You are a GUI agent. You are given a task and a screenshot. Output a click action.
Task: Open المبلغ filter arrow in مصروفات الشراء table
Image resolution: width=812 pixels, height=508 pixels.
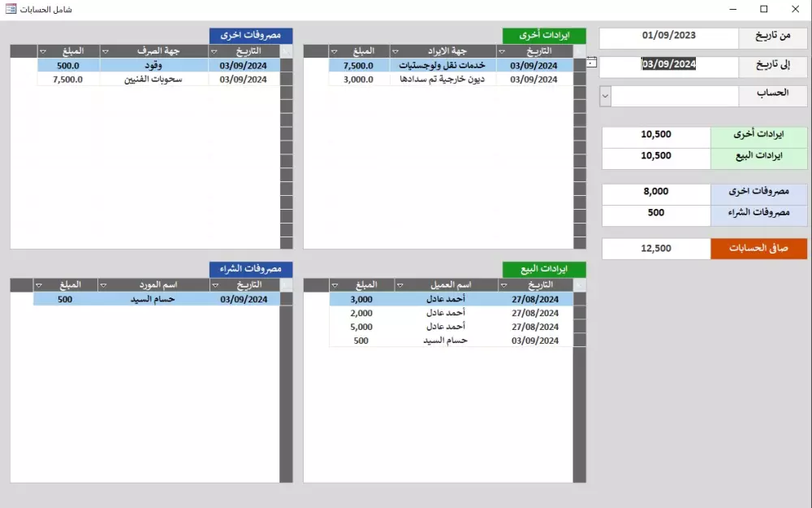[39, 285]
